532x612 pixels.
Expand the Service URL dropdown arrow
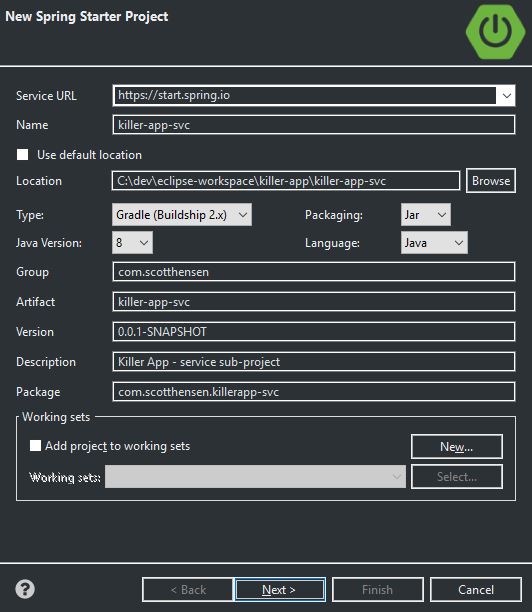tap(507, 96)
